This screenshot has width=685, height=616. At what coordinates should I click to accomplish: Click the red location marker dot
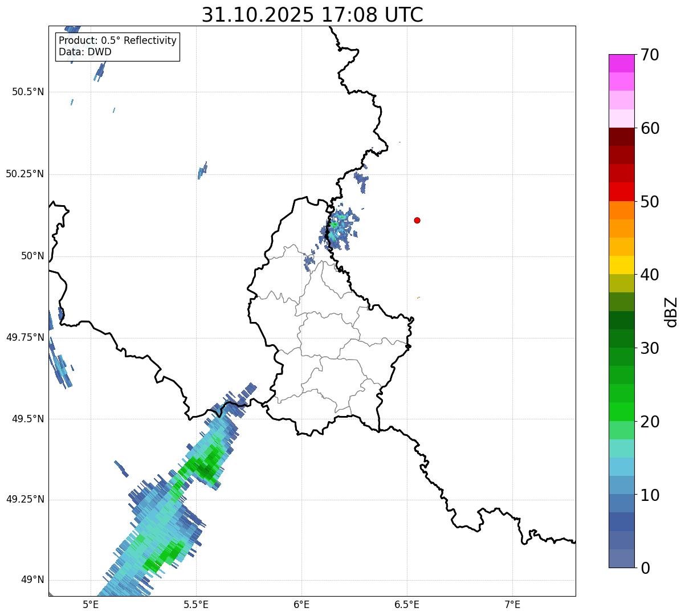(x=417, y=220)
